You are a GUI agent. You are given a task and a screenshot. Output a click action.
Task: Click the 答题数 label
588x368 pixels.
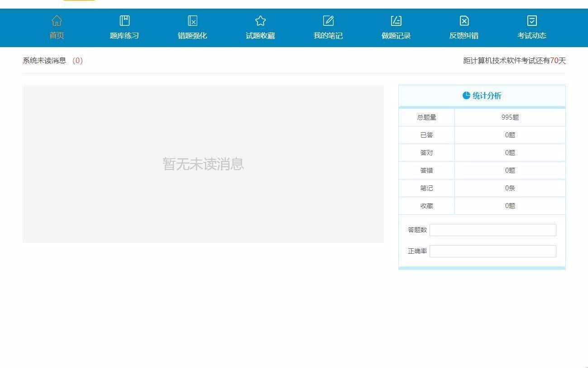coord(417,230)
